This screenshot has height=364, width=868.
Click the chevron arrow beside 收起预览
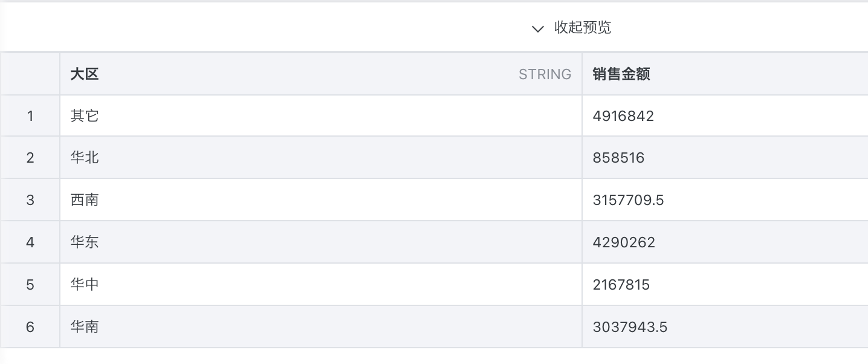[x=537, y=28]
